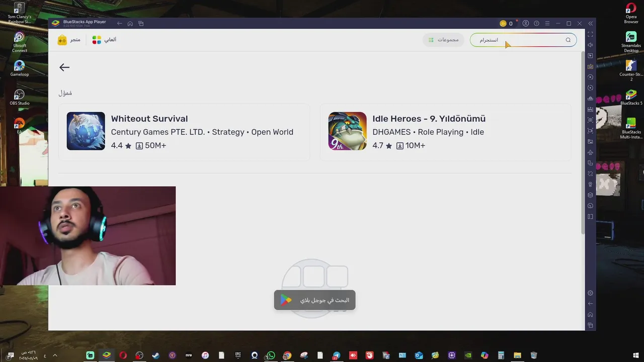Click the BlueStacks window vertical scrollbar
The image size is (644, 362).
pos(583,142)
